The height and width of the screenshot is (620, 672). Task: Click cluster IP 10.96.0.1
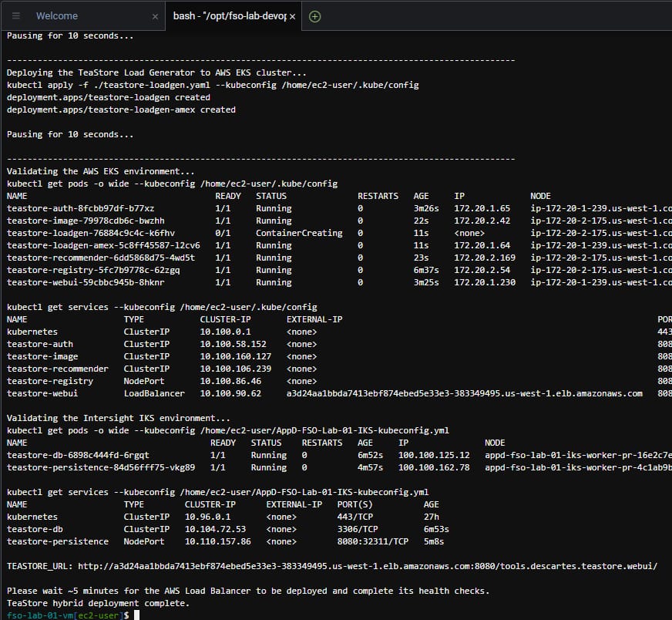tap(207, 517)
